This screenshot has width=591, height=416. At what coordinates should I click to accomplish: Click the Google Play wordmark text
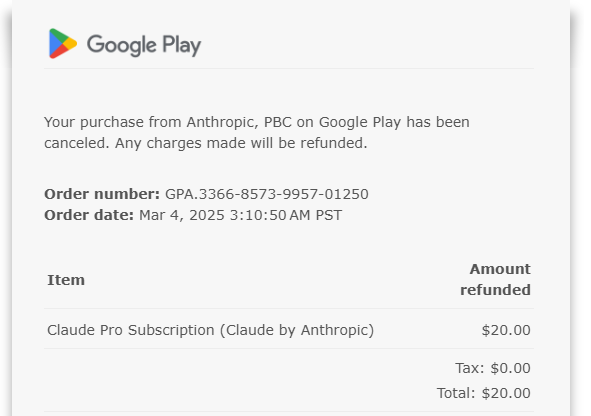pos(144,45)
